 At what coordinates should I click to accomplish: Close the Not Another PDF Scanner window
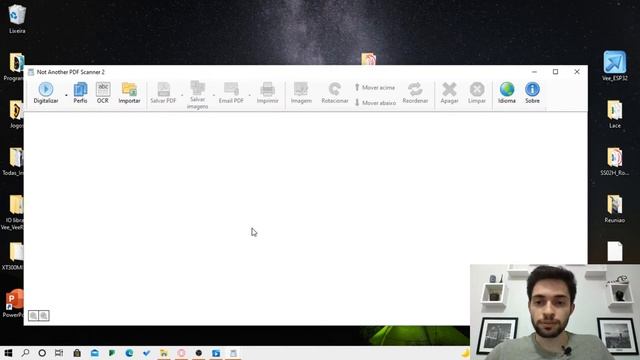point(577,72)
